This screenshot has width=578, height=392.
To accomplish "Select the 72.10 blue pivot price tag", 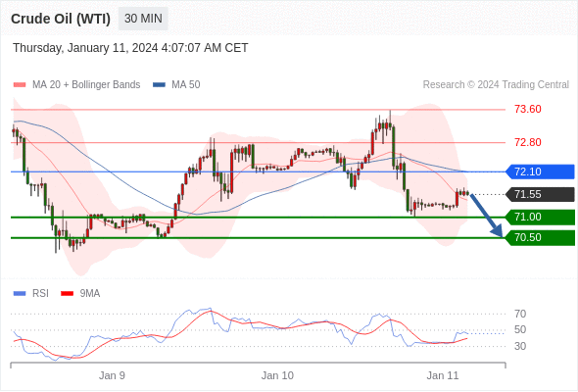I will (540, 171).
